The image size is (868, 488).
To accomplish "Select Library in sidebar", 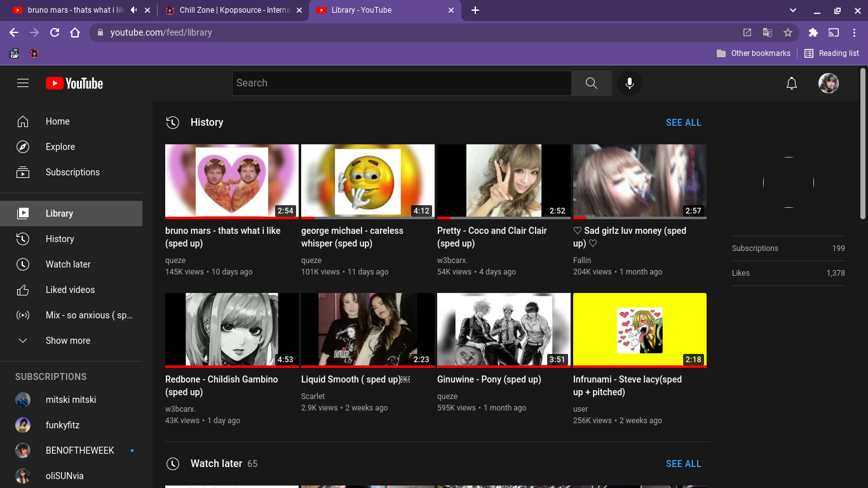I will [x=71, y=213].
